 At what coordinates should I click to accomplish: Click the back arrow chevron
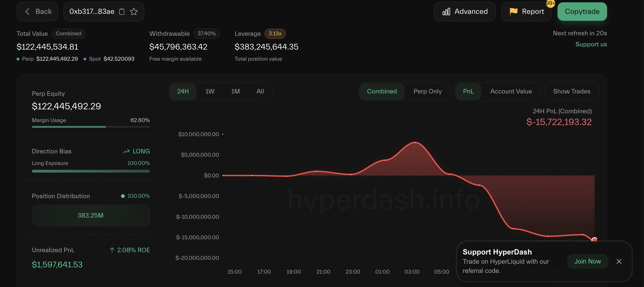27,12
